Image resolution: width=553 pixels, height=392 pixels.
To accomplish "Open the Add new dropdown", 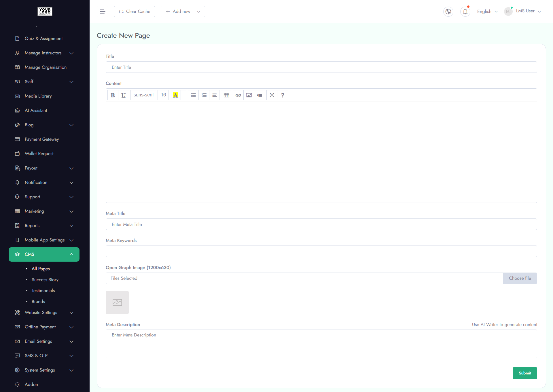I will pos(183,12).
